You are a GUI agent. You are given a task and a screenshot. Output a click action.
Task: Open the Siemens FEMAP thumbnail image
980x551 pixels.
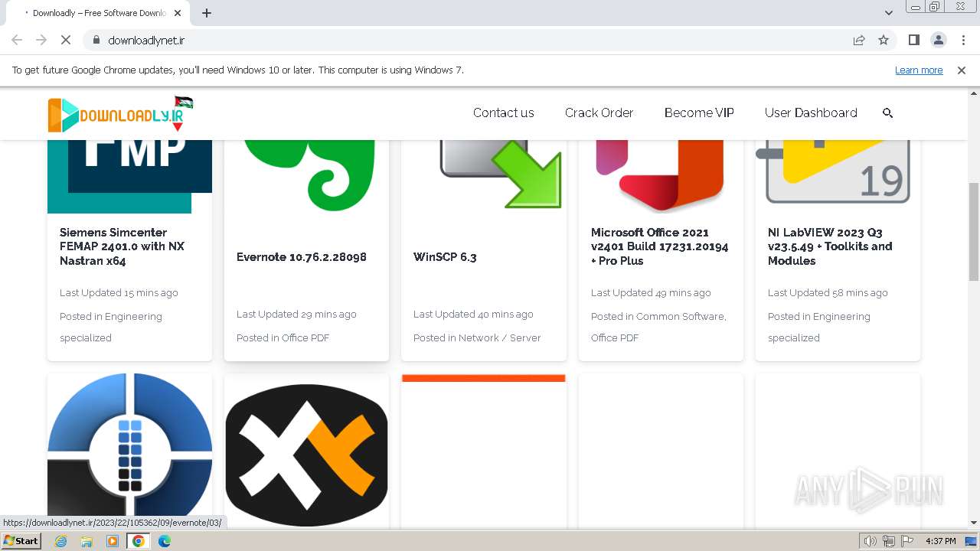[x=129, y=176]
